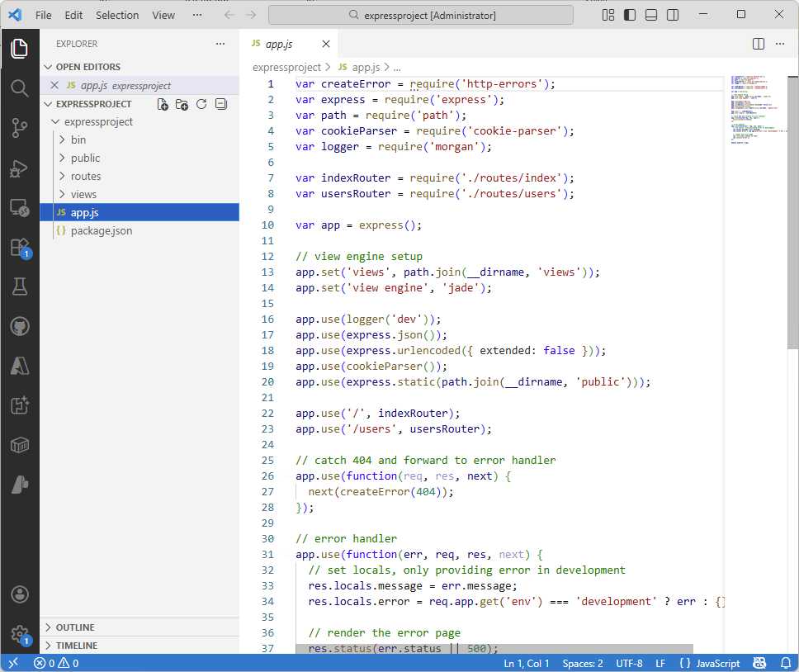Change indentation via Spaces: 2
The width and height of the screenshot is (799, 672).
(583, 663)
